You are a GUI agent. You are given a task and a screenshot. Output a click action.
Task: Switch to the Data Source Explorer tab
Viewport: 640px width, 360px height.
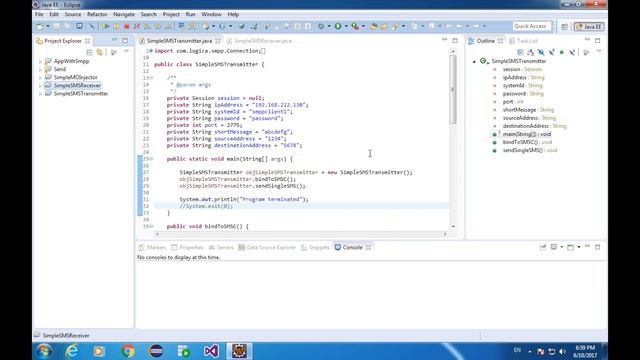click(267, 247)
